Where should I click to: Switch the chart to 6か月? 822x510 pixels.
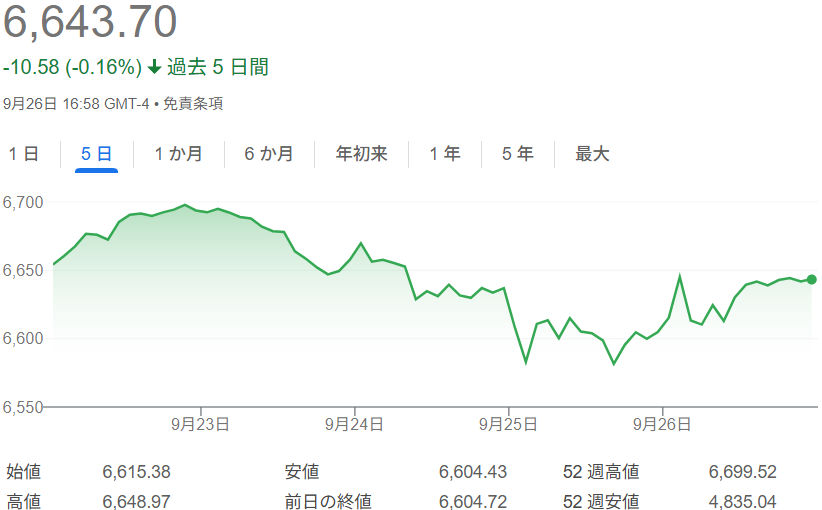click(x=269, y=154)
